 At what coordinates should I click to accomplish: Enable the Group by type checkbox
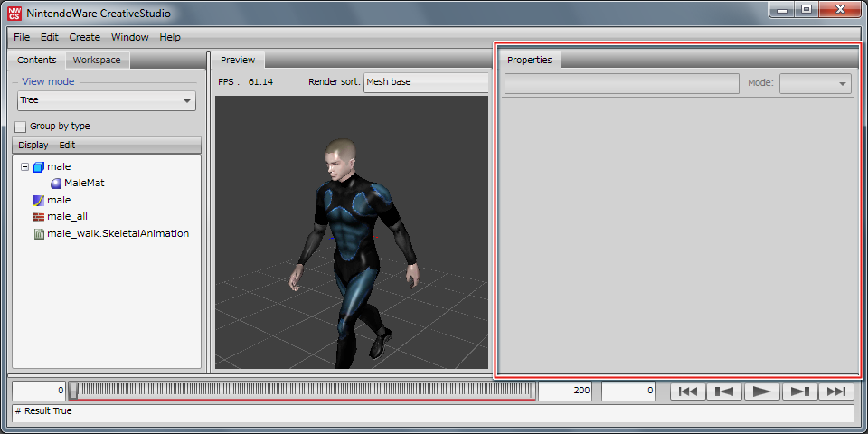[21, 127]
